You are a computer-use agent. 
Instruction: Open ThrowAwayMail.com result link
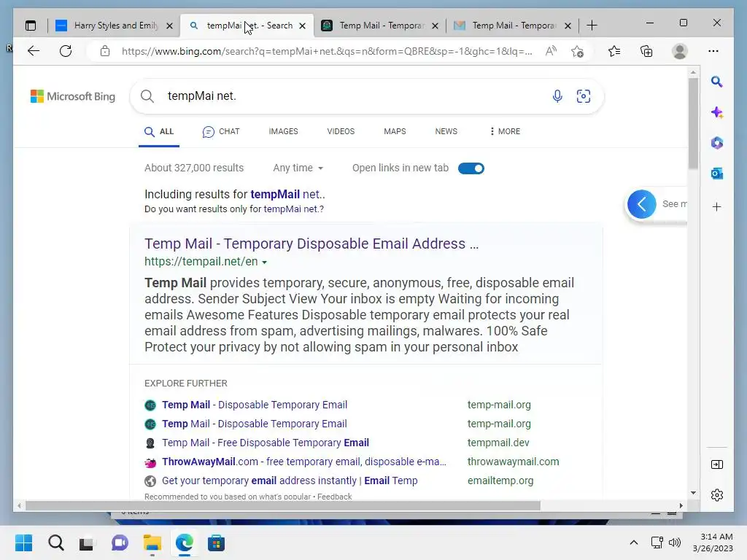coord(304,462)
